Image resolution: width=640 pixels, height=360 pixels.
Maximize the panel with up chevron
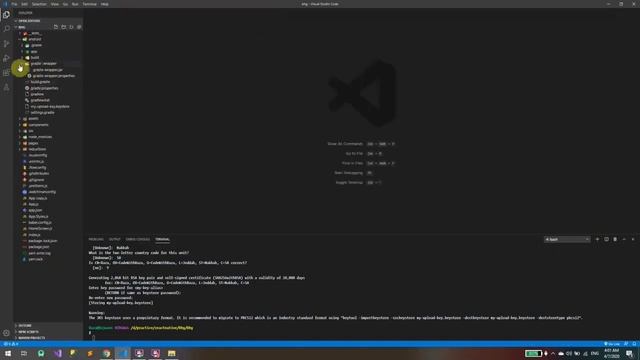[x=624, y=239]
